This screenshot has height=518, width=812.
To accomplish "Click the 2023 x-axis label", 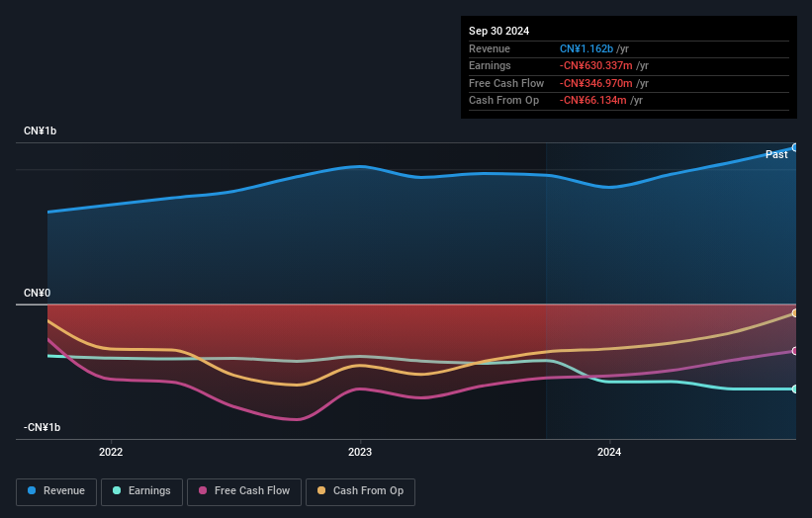I will point(360,452).
